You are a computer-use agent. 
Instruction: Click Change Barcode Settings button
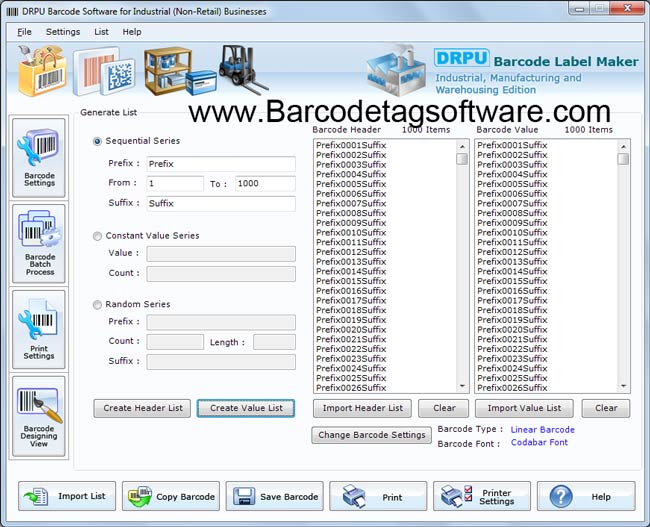[x=371, y=435]
